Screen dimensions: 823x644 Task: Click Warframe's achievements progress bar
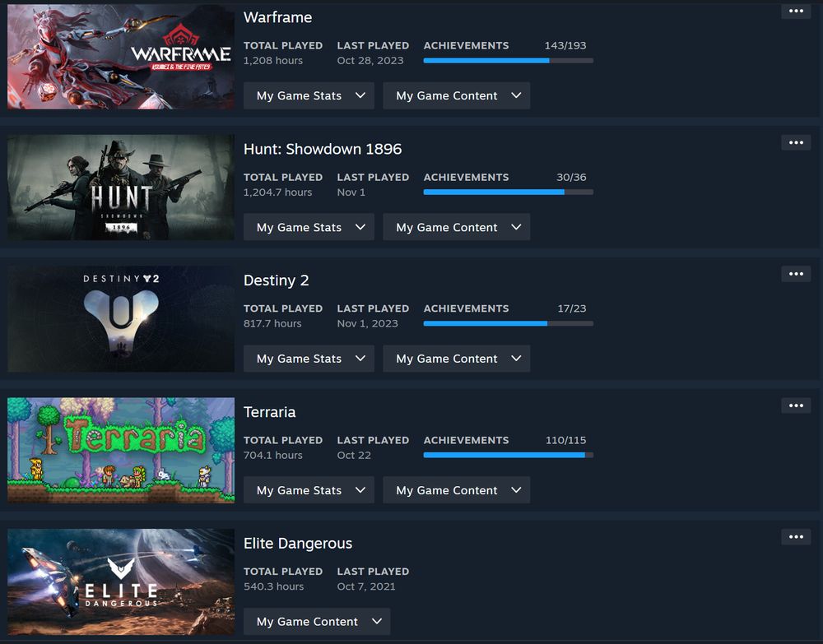click(508, 61)
